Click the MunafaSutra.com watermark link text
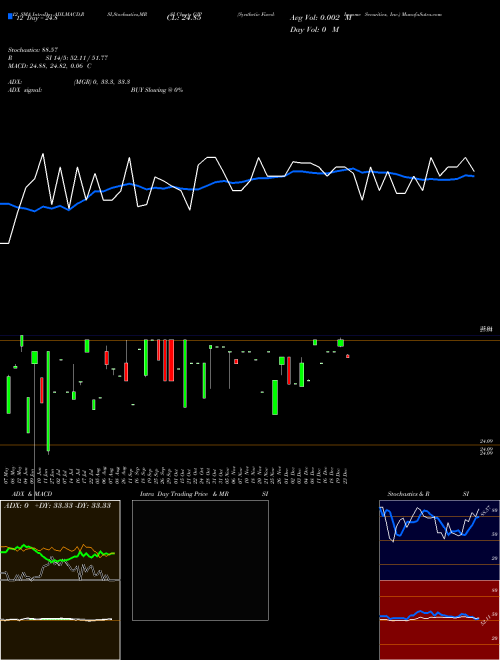This screenshot has width=500, height=660. [x=422, y=14]
